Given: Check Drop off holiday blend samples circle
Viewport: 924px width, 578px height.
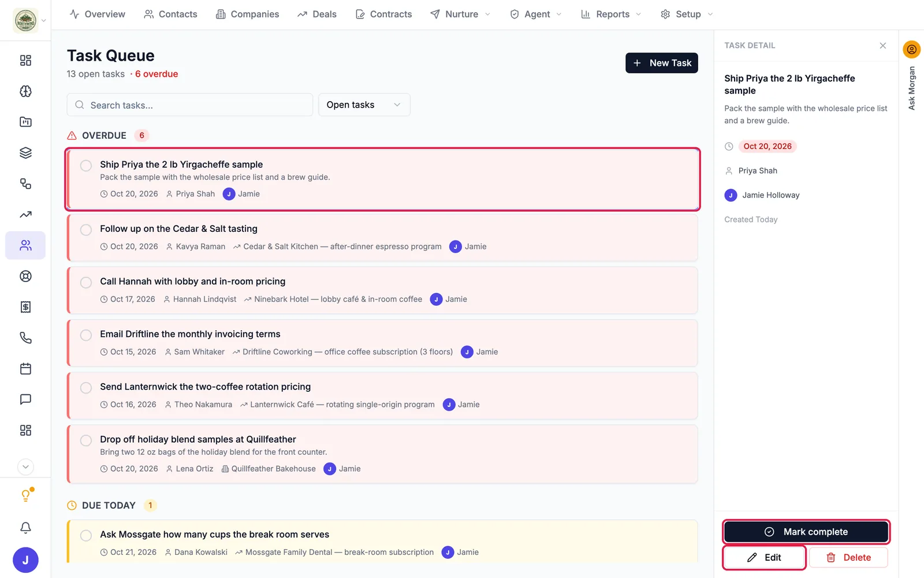Looking at the screenshot, I should point(86,440).
